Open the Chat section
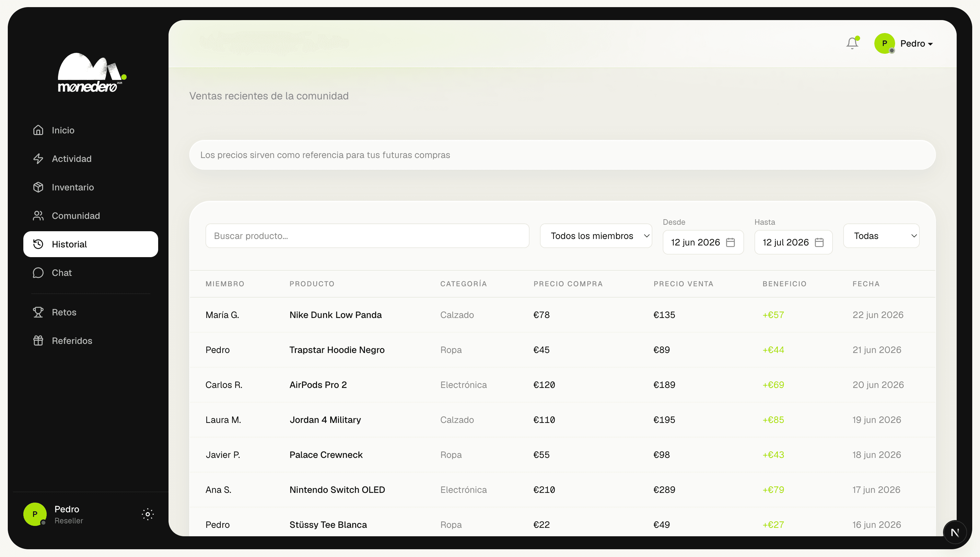Screen dimensions: 980x557 point(91,273)
